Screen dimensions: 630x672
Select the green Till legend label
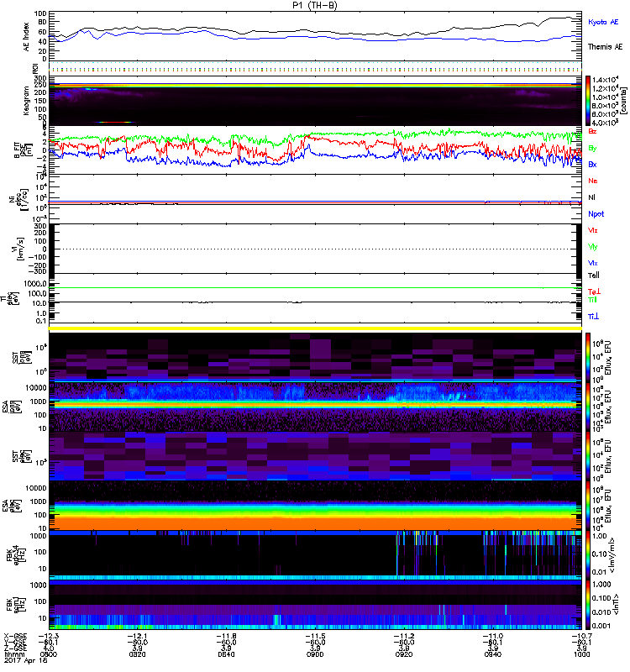592,300
